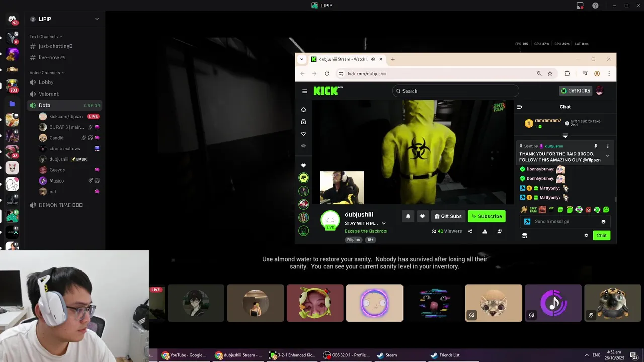Image resolution: width=644 pixels, height=362 pixels.
Task: Click the green Subscribe button
Action: 487,216
